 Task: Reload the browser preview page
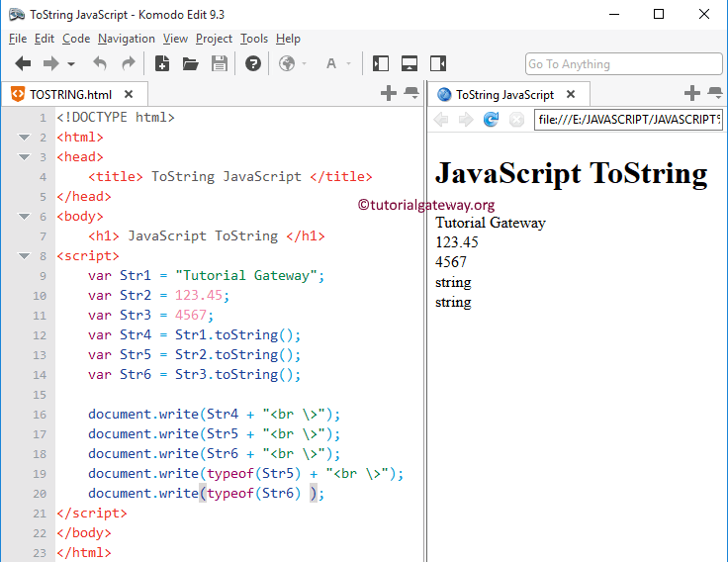coord(491,120)
